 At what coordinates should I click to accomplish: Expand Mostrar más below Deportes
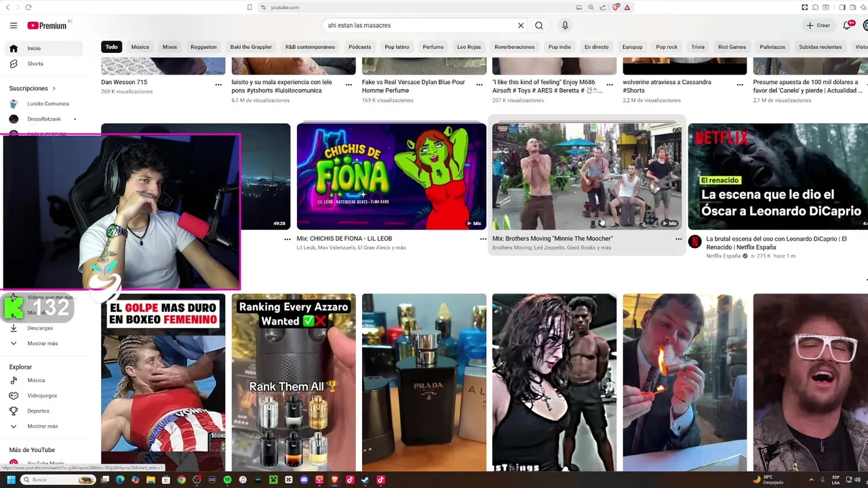(x=45, y=426)
